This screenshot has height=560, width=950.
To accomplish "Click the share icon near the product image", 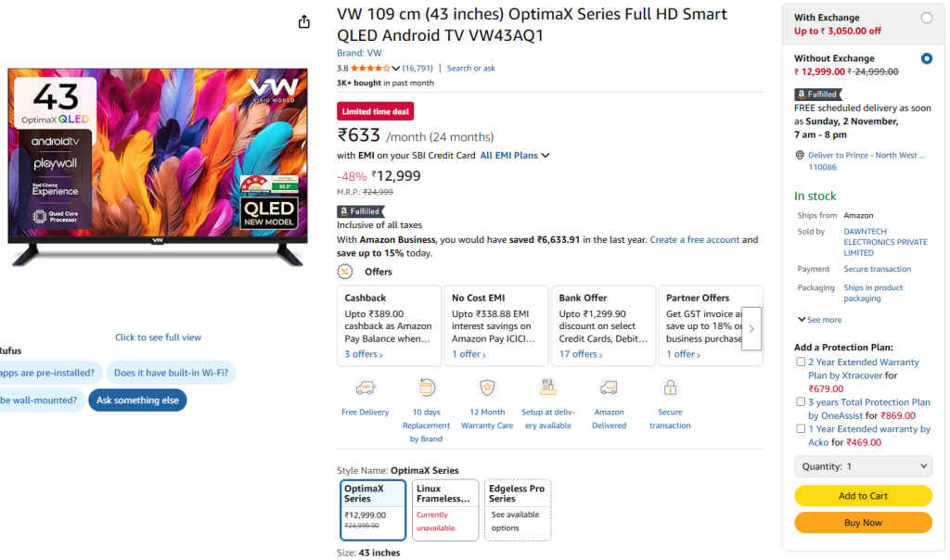I will [x=304, y=20].
